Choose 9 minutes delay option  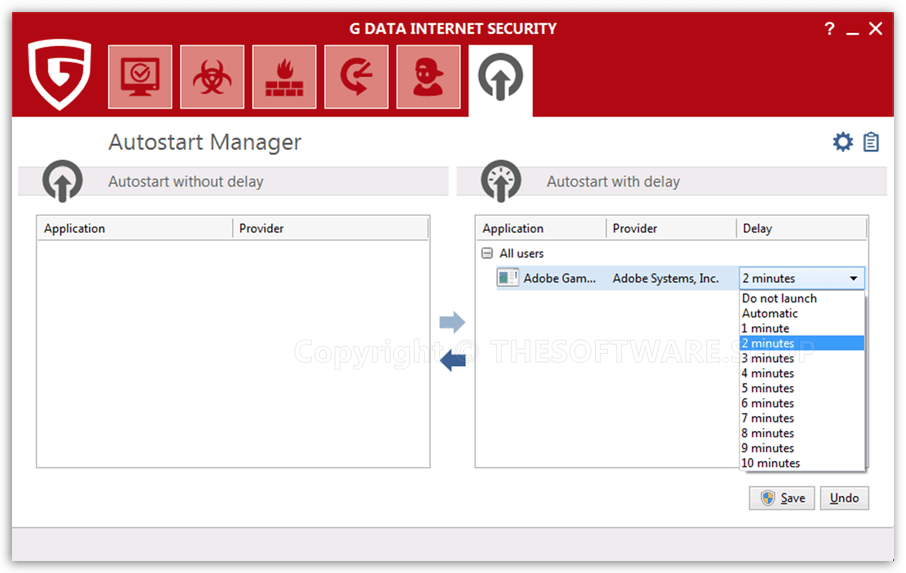(802, 448)
